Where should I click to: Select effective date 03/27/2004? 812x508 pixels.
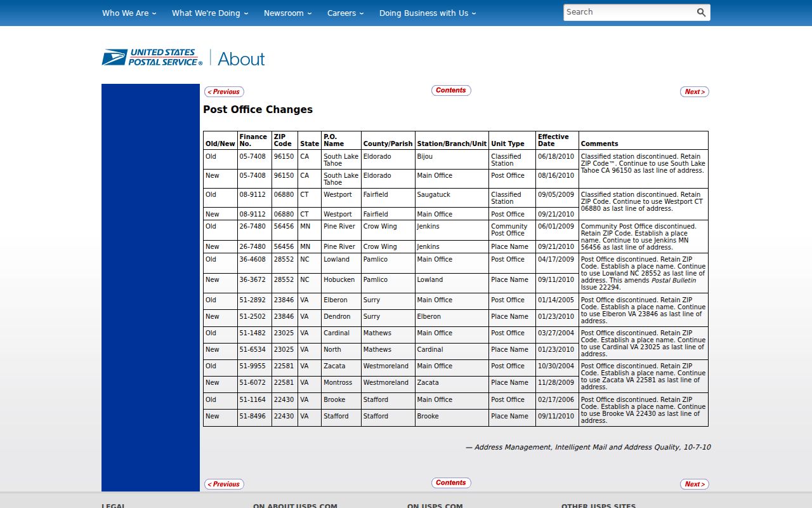pos(556,335)
